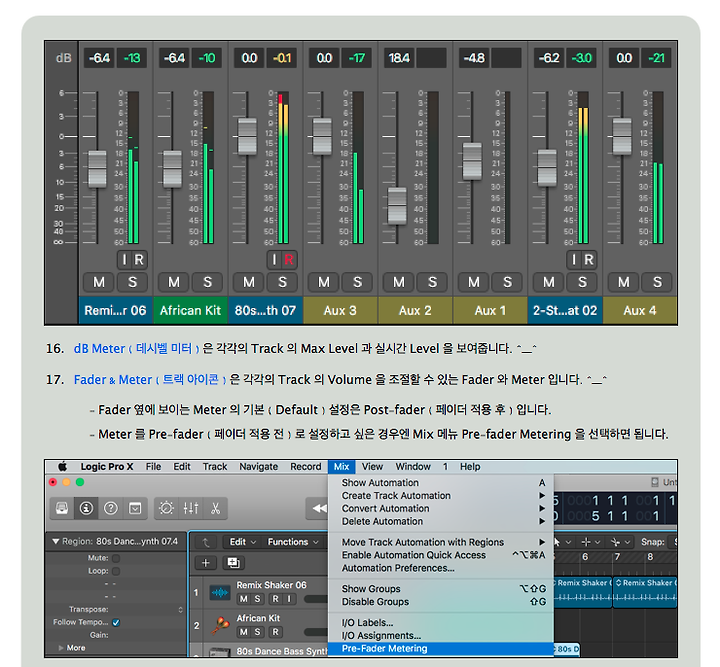Solo the Aux 1 channel strip
The height and width of the screenshot is (667, 720).
[507, 282]
